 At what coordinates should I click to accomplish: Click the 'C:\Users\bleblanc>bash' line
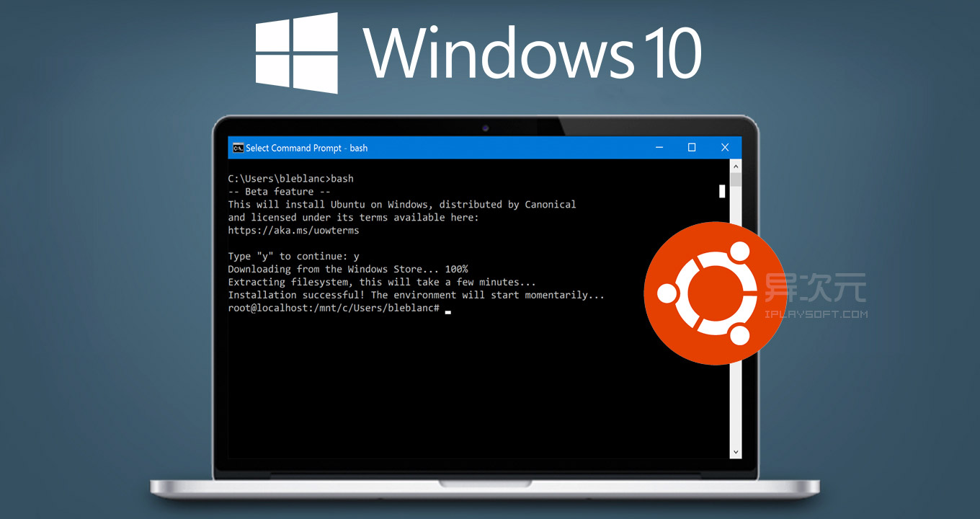[x=290, y=179]
